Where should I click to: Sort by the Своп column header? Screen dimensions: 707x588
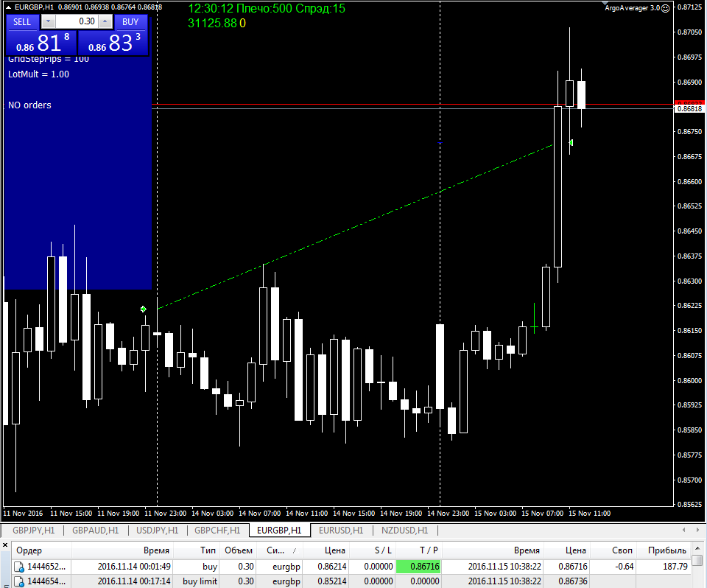[613, 550]
